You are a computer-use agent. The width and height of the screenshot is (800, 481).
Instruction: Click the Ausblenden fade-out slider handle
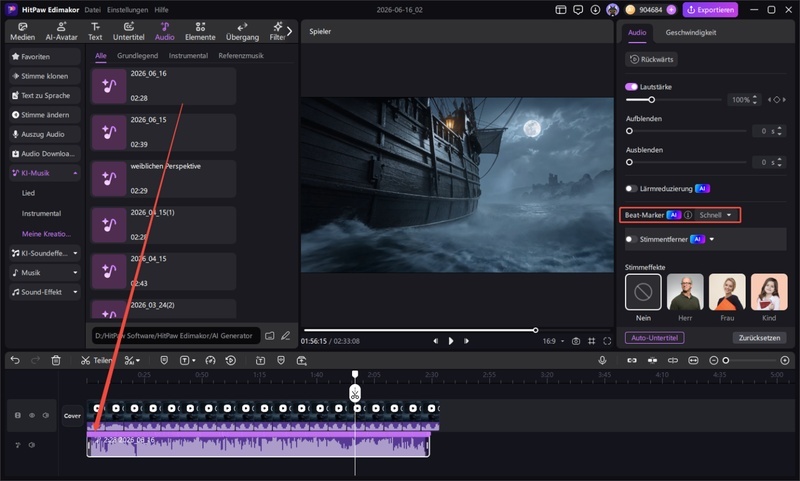pos(629,162)
